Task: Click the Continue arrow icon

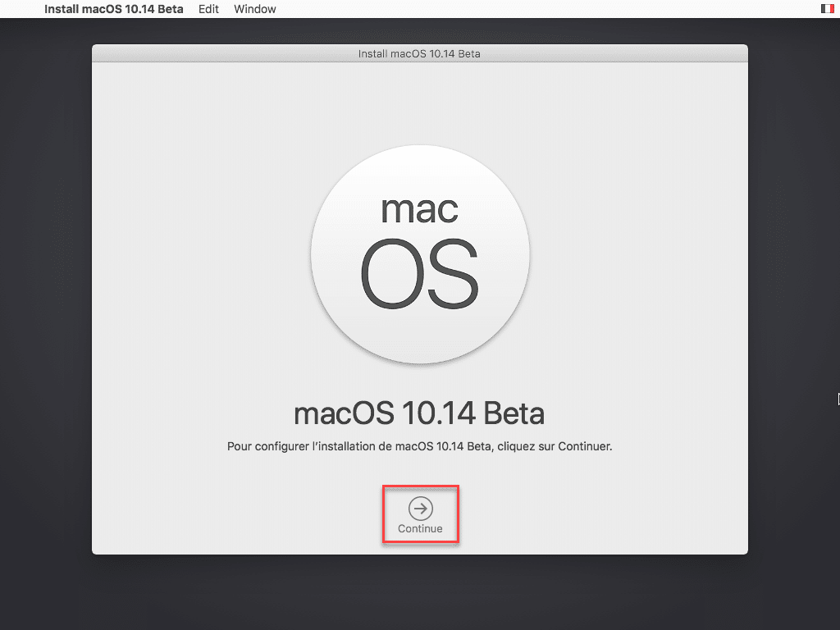Action: pyautogui.click(x=421, y=509)
